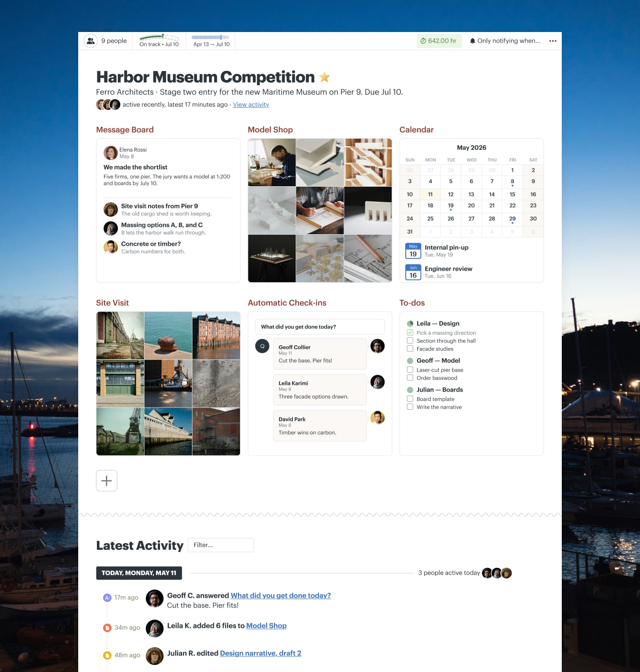Open the Calendar section heading
Image resolution: width=640 pixels, height=672 pixels.
tap(416, 130)
